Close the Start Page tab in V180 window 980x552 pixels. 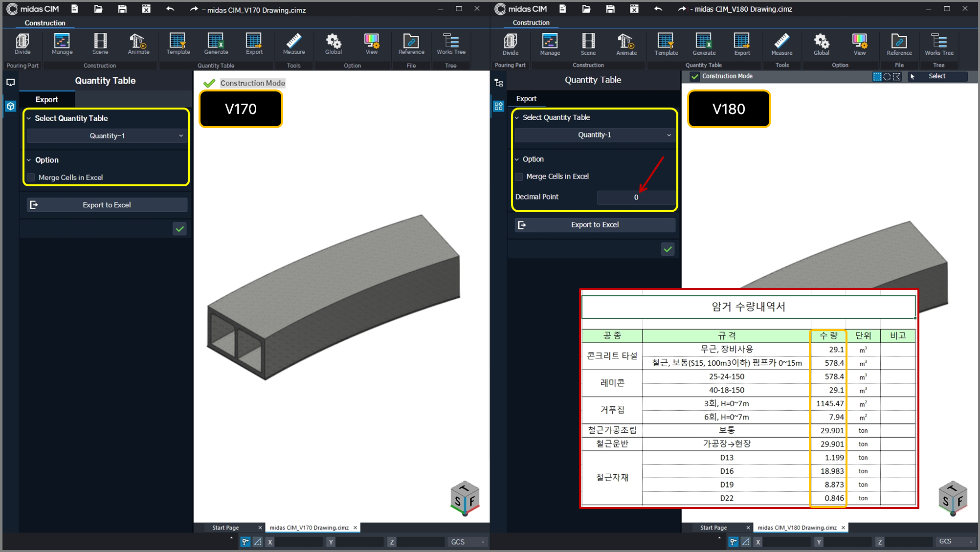click(x=748, y=528)
